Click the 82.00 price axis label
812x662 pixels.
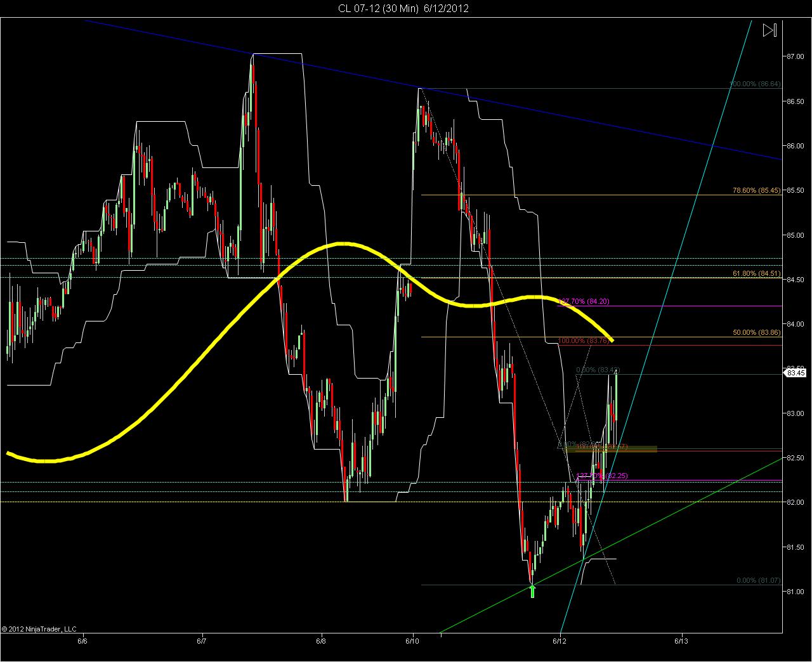(796, 503)
